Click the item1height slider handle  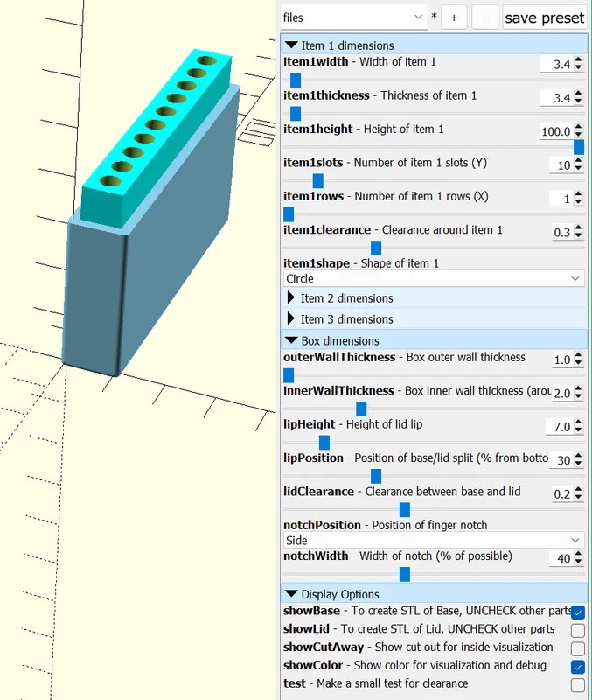pos(579,147)
